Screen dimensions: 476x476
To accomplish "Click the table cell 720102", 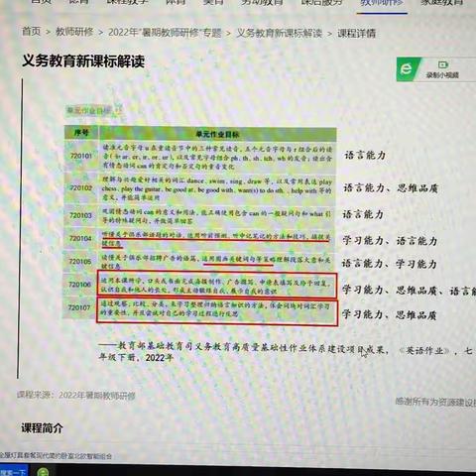I will point(81,187).
